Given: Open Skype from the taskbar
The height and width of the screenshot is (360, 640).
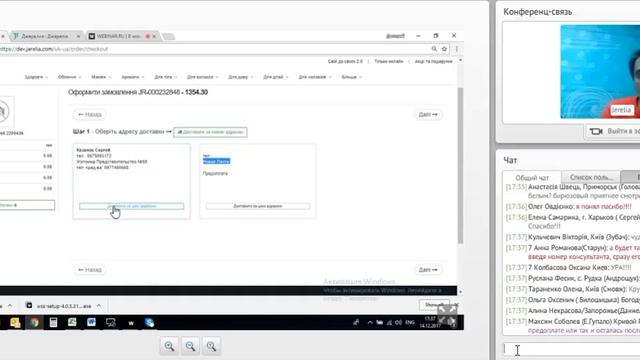Looking at the screenshot, I should coord(149,322).
